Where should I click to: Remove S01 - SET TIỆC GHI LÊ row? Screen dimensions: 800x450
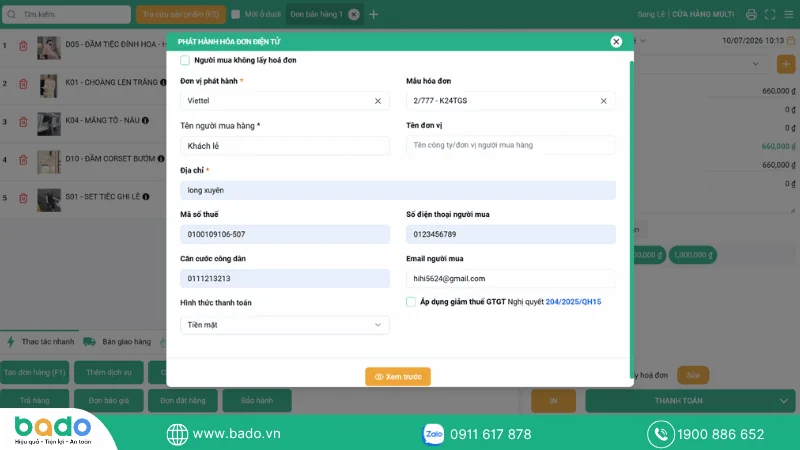click(x=23, y=198)
